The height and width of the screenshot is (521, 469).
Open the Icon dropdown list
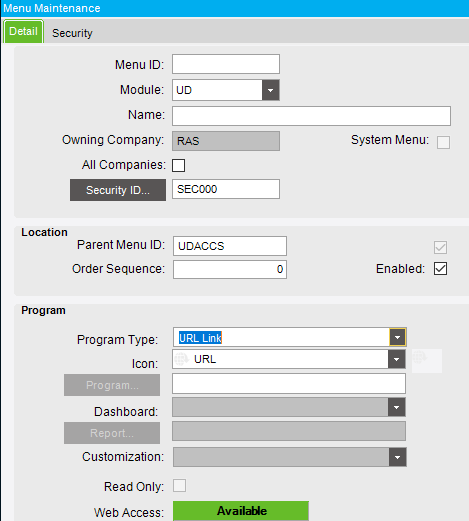coord(397,359)
